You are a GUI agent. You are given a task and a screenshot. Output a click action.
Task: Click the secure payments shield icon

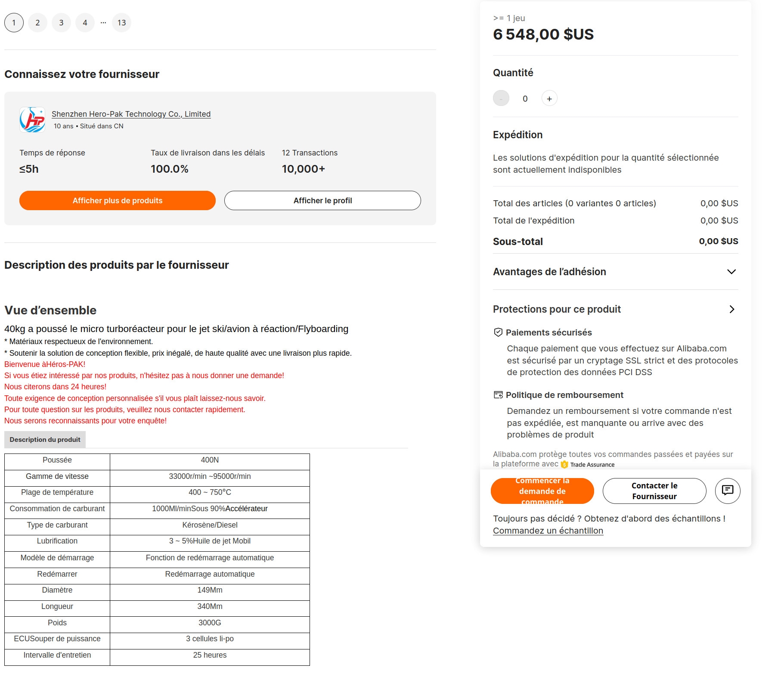pyautogui.click(x=498, y=332)
